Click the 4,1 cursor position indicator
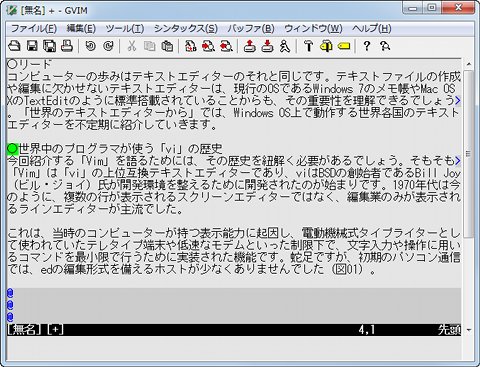 (x=367, y=330)
